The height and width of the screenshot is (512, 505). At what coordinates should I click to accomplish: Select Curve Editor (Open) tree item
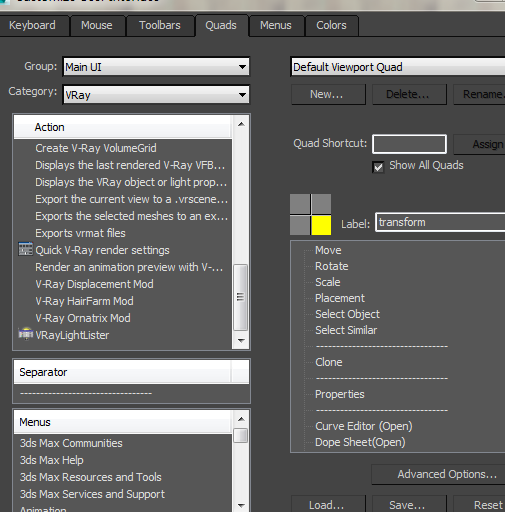pyautogui.click(x=364, y=426)
